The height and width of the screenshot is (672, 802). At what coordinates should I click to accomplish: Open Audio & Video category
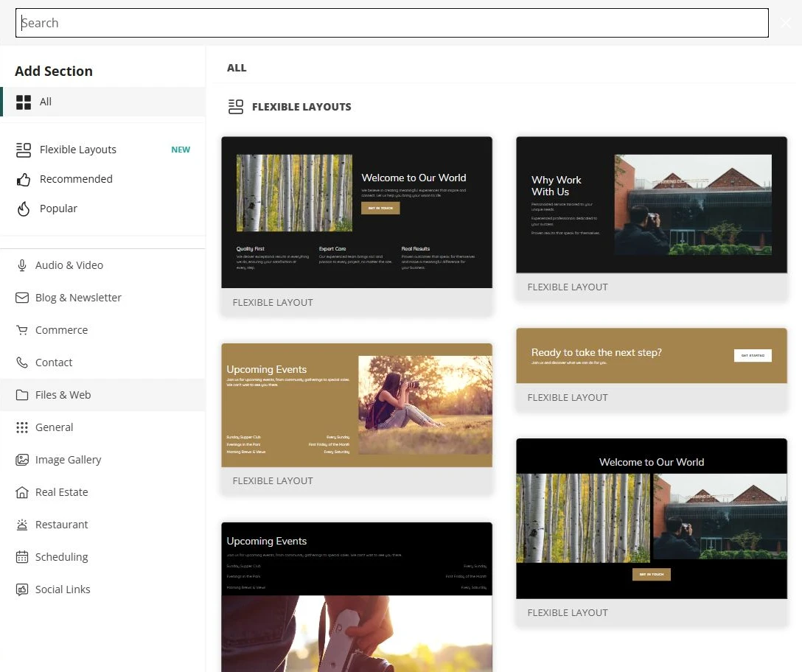point(69,265)
